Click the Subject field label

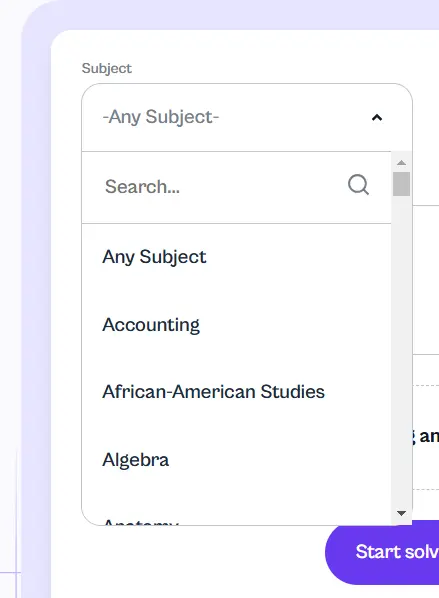(x=107, y=68)
